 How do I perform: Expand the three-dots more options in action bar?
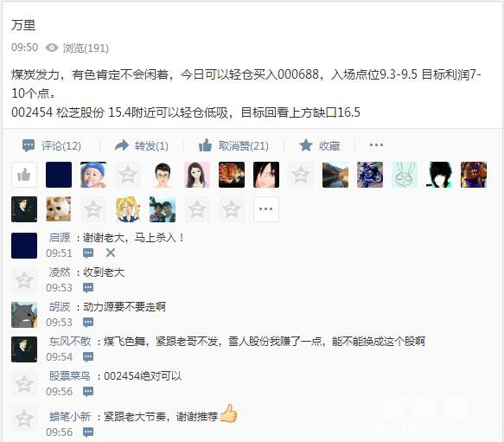(376, 145)
